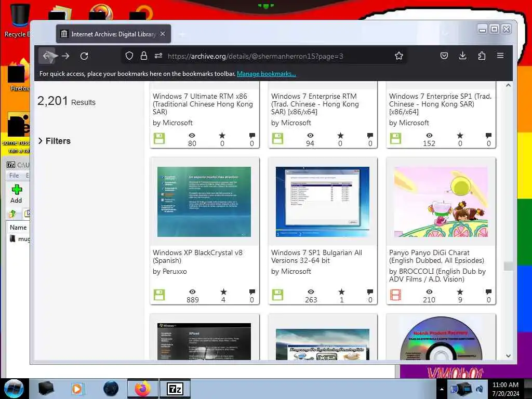The height and width of the screenshot is (399, 532).
Task: Open the Manage bookmarks link
Action: [x=267, y=74]
